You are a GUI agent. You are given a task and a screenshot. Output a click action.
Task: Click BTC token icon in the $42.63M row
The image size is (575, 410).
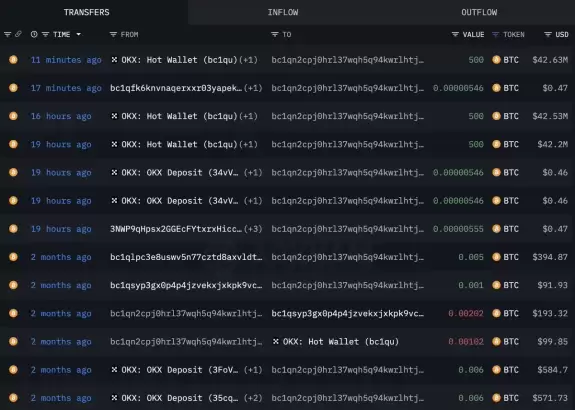pos(497,60)
